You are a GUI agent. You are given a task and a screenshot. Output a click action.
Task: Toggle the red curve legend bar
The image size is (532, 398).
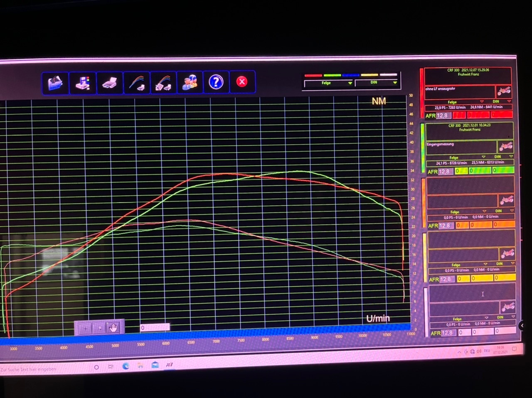click(x=313, y=75)
